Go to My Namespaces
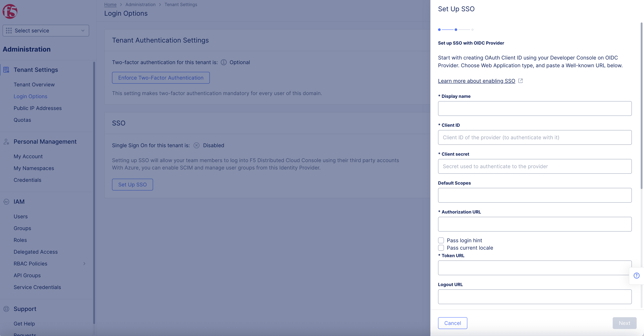The height and width of the screenshot is (336, 644). (x=34, y=168)
